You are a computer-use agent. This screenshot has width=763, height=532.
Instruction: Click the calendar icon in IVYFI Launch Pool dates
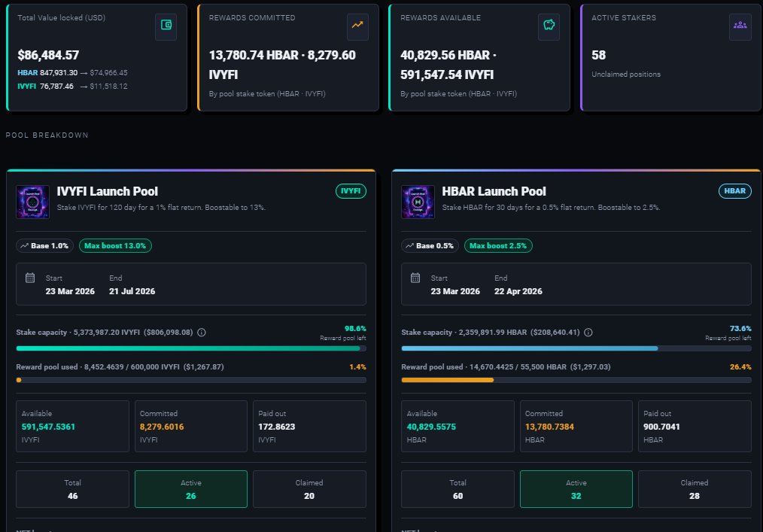[x=30, y=278]
